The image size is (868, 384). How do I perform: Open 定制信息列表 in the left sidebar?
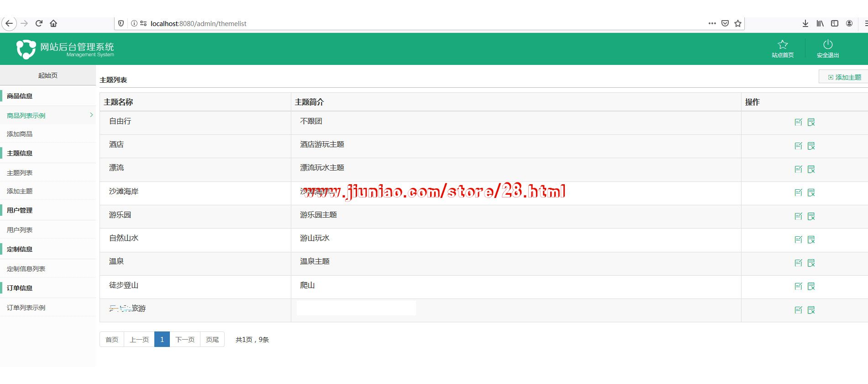pyautogui.click(x=26, y=269)
